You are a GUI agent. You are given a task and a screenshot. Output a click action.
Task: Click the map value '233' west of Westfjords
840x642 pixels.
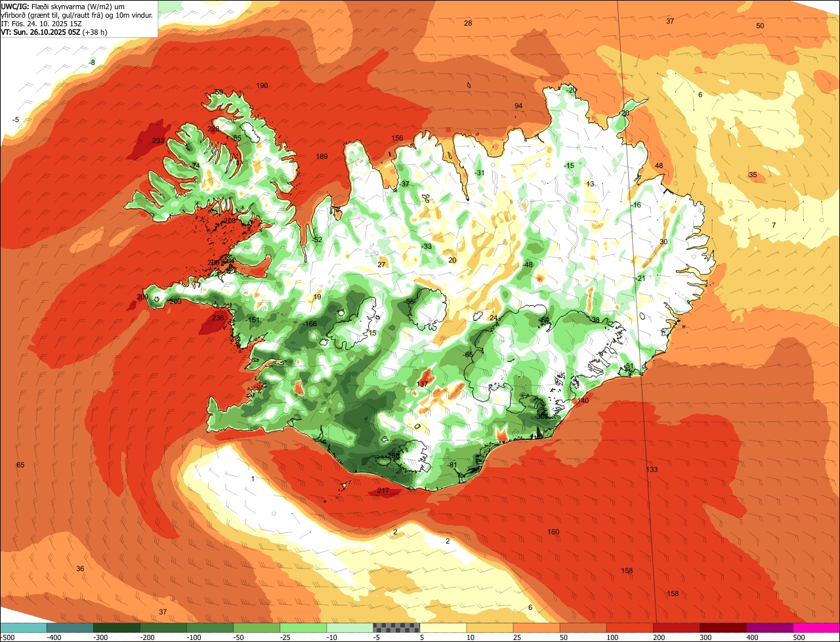click(x=158, y=141)
